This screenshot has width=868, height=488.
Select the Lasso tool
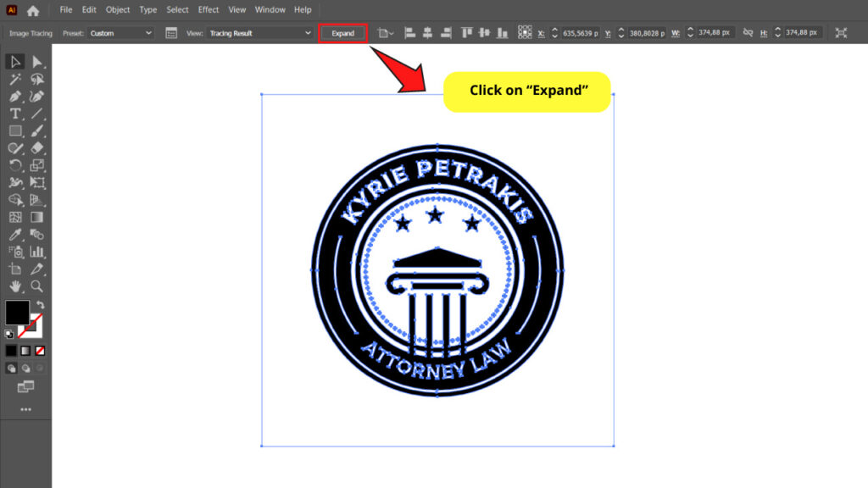pos(36,79)
